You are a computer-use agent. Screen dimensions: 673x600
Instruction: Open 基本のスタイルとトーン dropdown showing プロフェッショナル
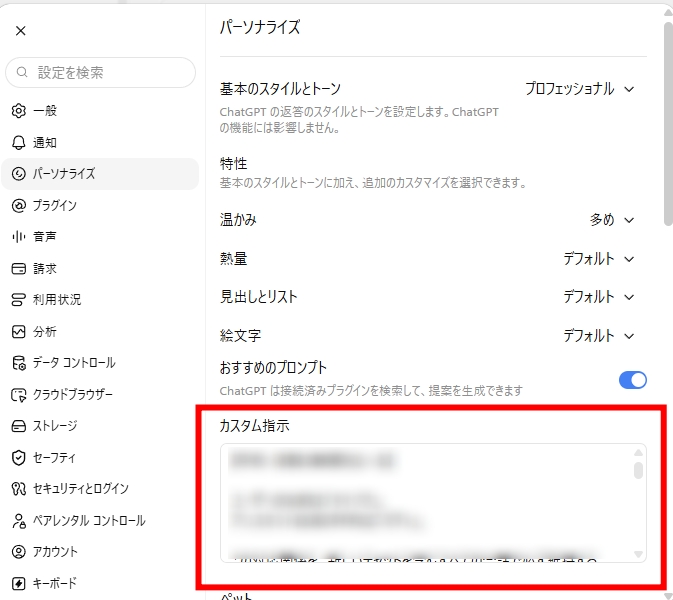[x=580, y=89]
